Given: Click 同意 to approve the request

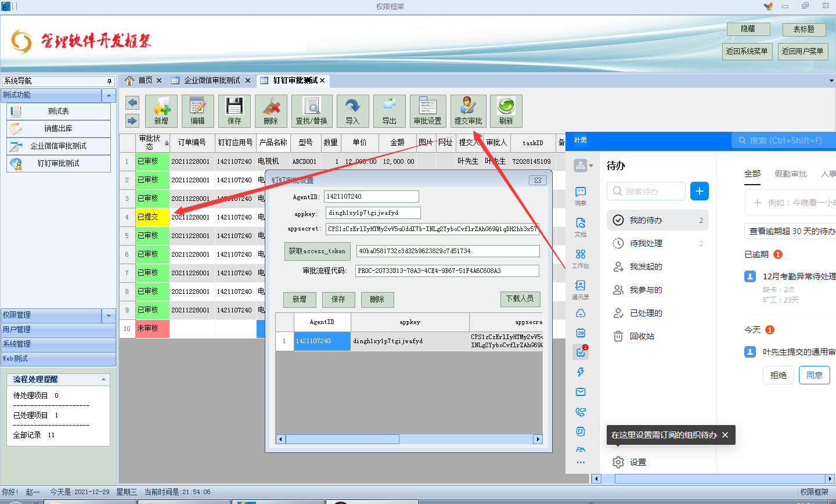Looking at the screenshot, I should pos(815,375).
